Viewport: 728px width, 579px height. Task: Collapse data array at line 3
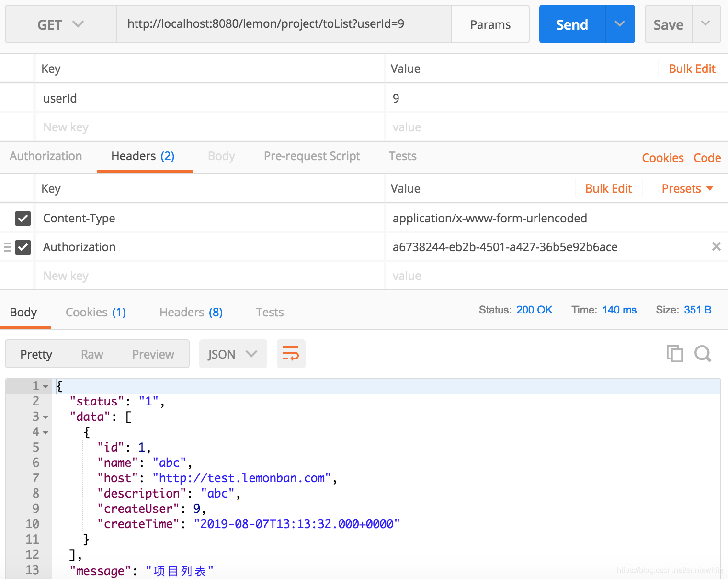coord(45,417)
